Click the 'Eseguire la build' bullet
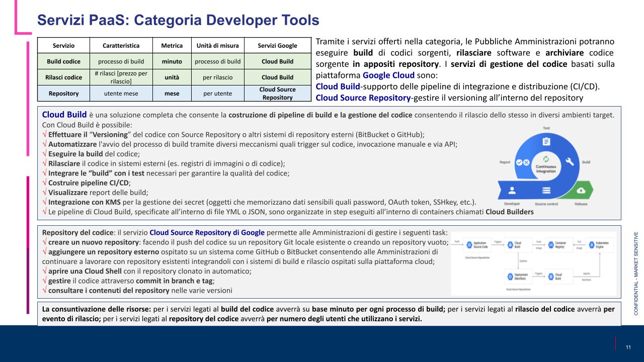Screen dimensions: 644x362 click(92, 154)
